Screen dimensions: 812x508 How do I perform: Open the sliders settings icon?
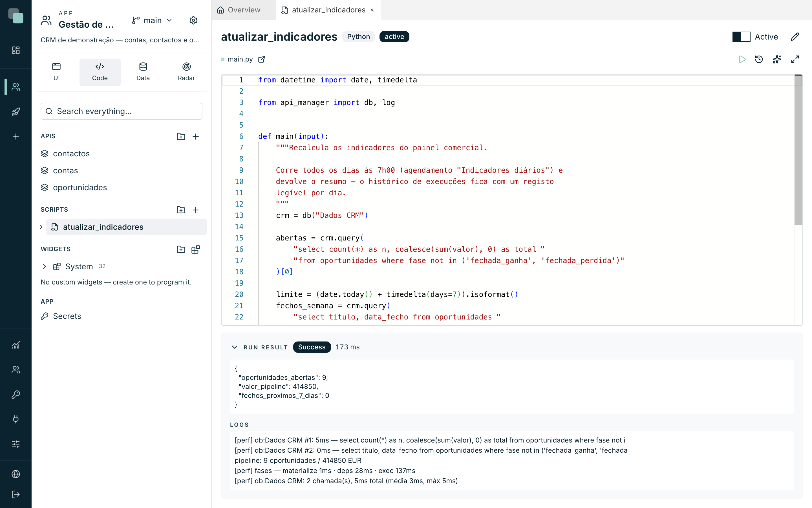pos(16,444)
